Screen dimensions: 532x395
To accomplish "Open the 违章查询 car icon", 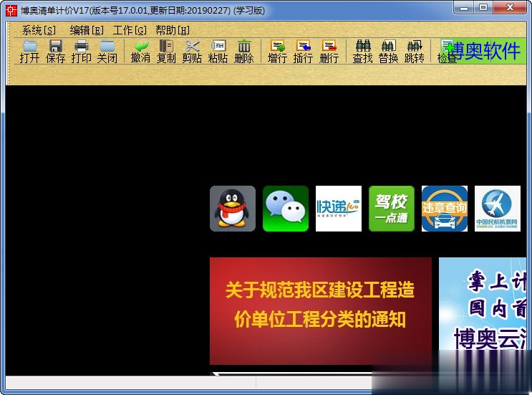I will [x=445, y=209].
